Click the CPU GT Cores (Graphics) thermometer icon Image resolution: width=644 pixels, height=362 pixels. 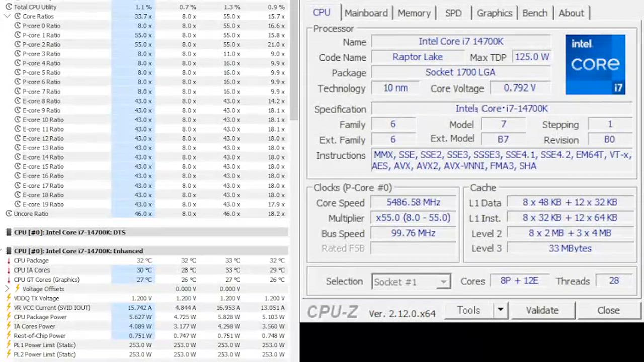click(x=9, y=280)
